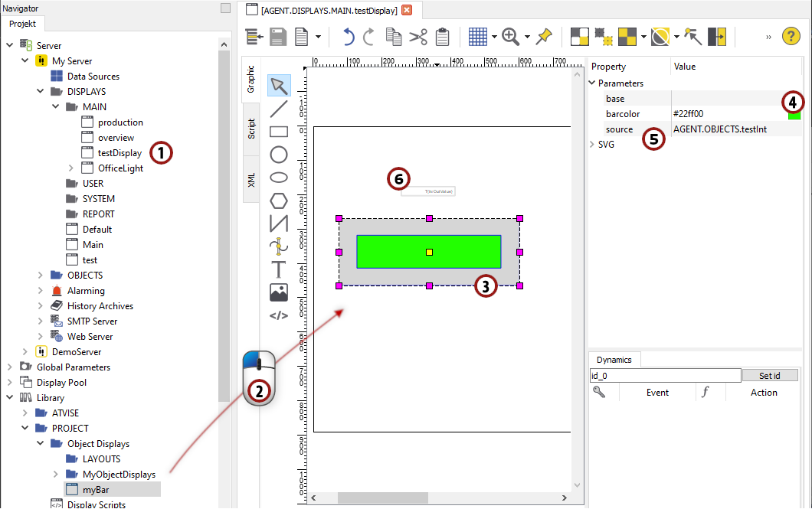Open the grid options dropdown arrow
This screenshot has width=812, height=509.
494,37
